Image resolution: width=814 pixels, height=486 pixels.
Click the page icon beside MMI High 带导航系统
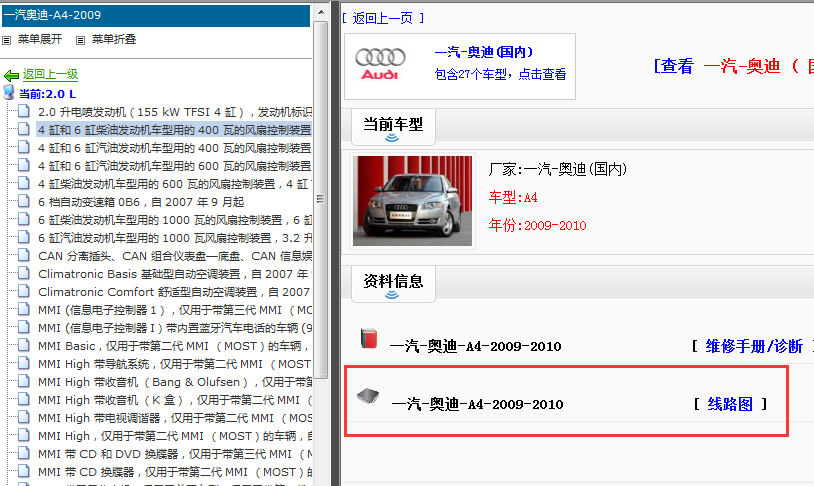pyautogui.click(x=24, y=363)
